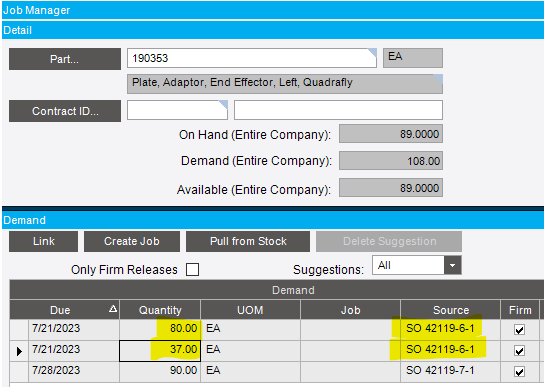Uncheck Firm on the 80.00 quantity row
Image resolution: width=547 pixels, height=387 pixels.
click(519, 329)
